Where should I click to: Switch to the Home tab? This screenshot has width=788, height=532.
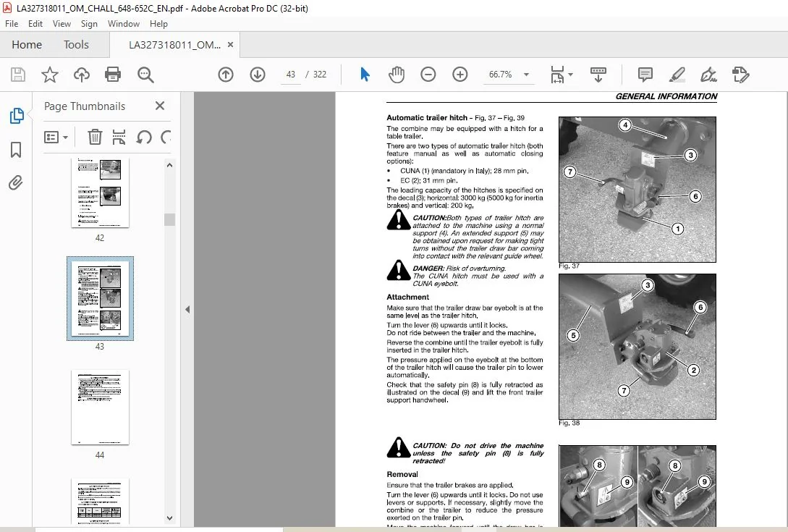coord(27,45)
